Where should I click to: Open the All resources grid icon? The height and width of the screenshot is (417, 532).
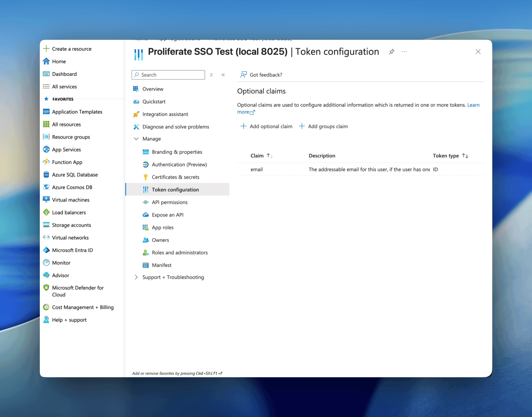click(x=46, y=124)
